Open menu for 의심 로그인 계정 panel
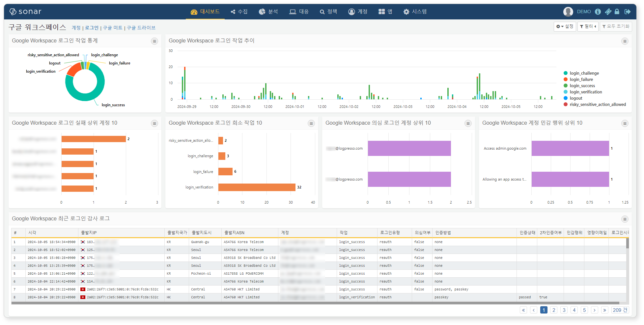The width and height of the screenshot is (644, 325). coord(468,123)
